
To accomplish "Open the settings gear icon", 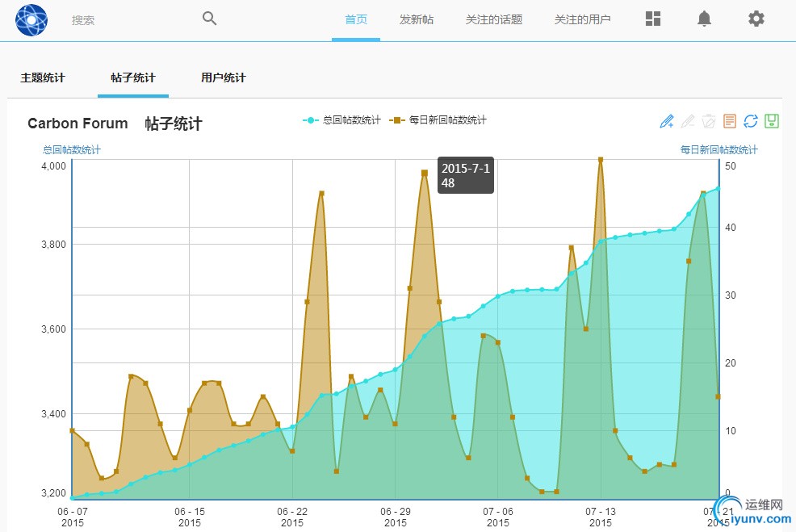I will pos(756,19).
